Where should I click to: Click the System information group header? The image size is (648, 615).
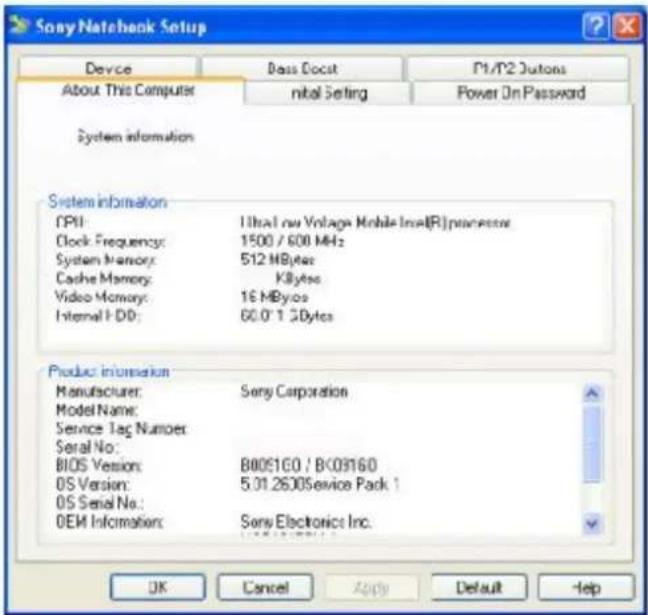point(107,202)
